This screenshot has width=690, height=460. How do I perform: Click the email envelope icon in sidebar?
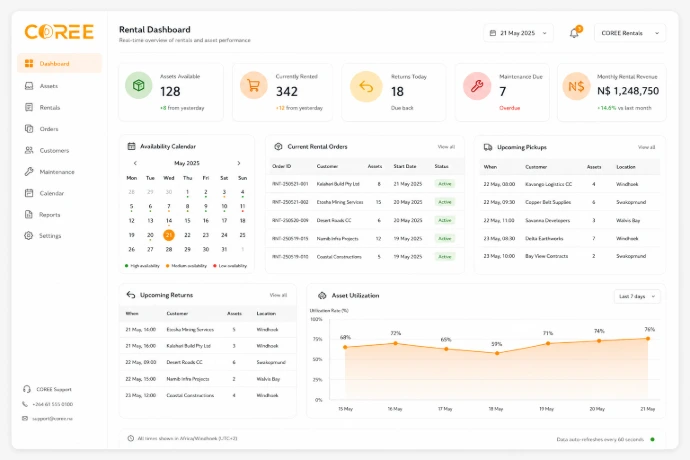(25, 419)
